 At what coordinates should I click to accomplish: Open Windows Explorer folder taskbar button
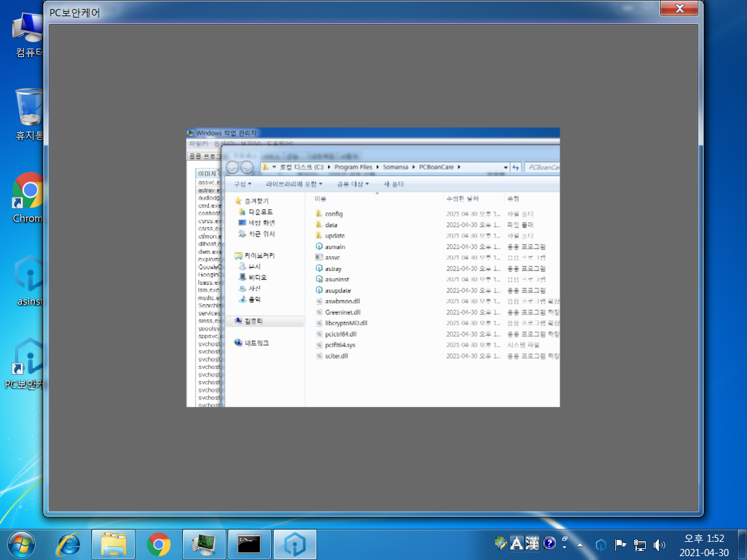[x=113, y=544]
